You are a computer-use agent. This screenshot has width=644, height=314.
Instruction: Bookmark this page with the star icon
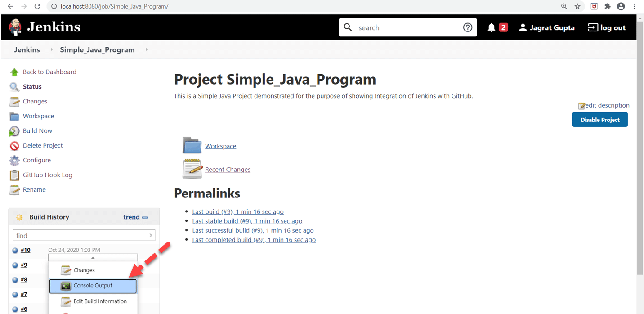pyautogui.click(x=577, y=6)
